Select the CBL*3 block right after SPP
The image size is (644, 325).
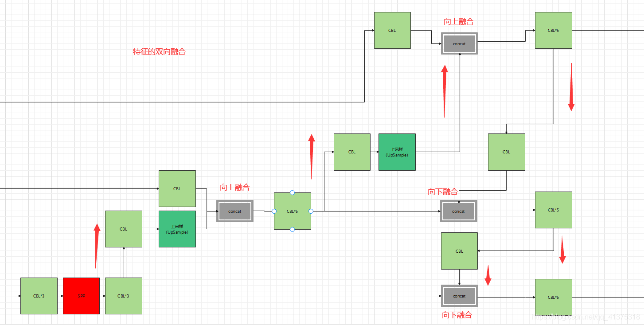[124, 296]
